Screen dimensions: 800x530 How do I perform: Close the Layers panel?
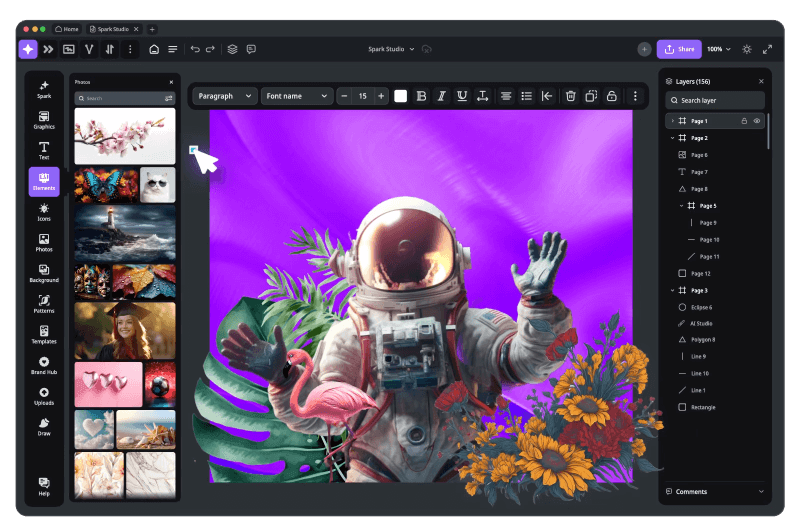pyautogui.click(x=761, y=81)
